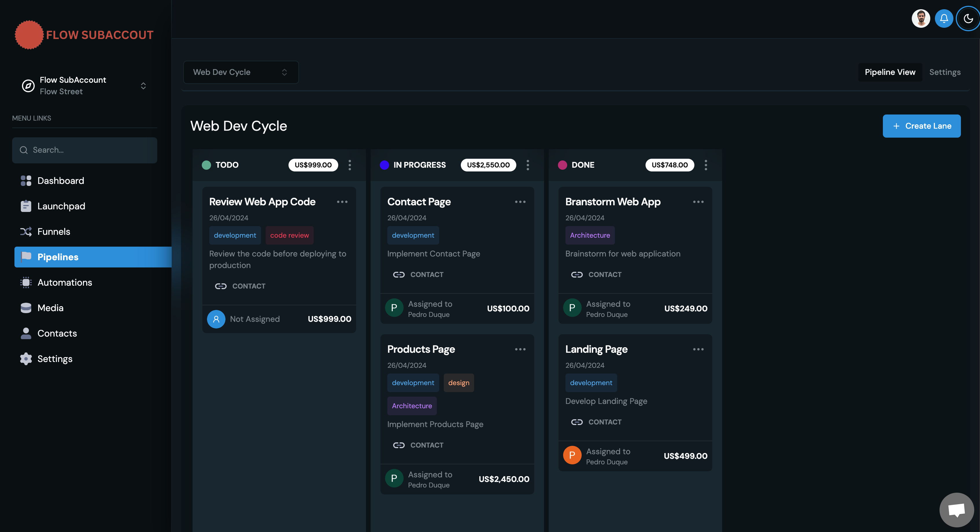
Task: Go to Automations in the sidebar
Action: coord(65,282)
